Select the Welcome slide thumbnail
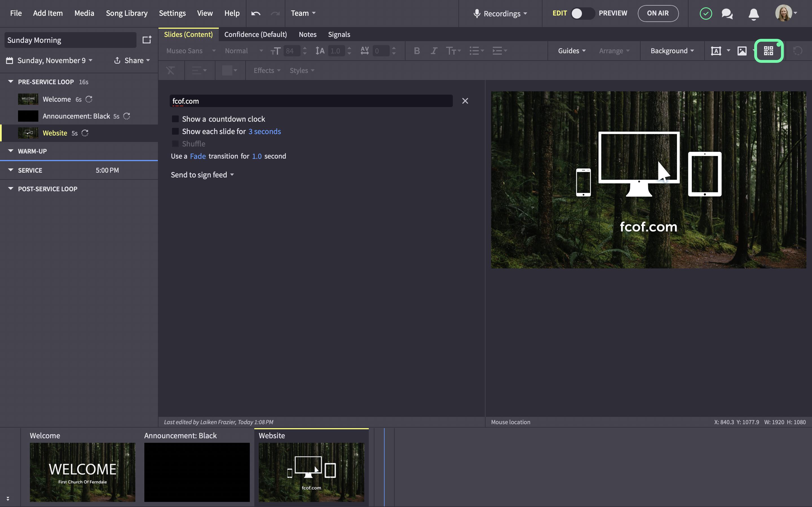Image resolution: width=812 pixels, height=507 pixels. 83,472
